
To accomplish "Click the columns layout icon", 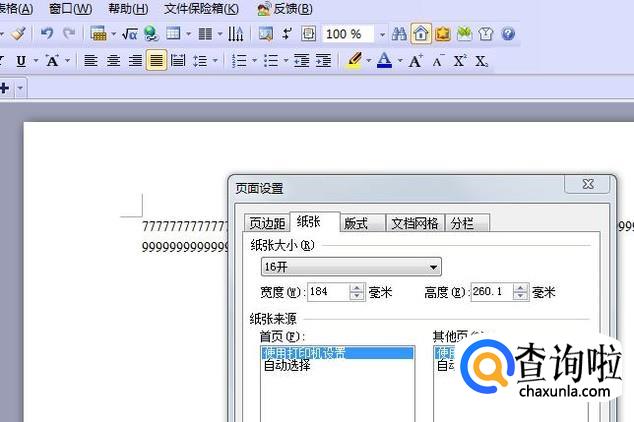I will pos(205,34).
